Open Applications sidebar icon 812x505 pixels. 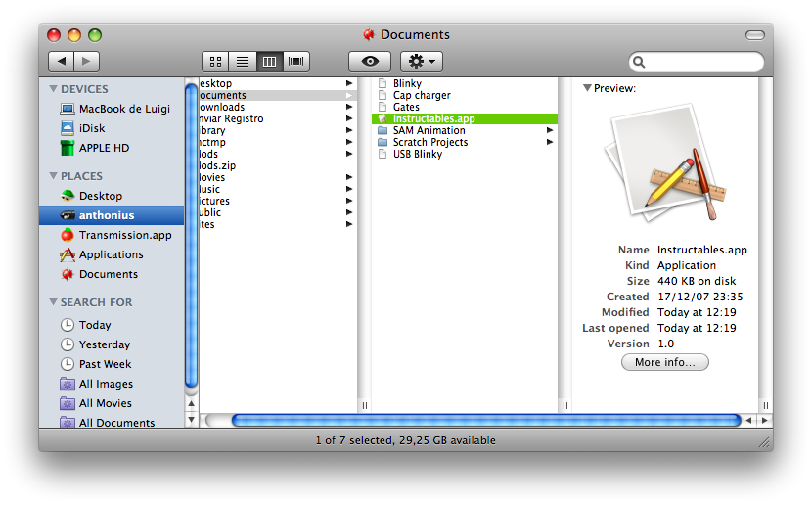pyautogui.click(x=68, y=254)
